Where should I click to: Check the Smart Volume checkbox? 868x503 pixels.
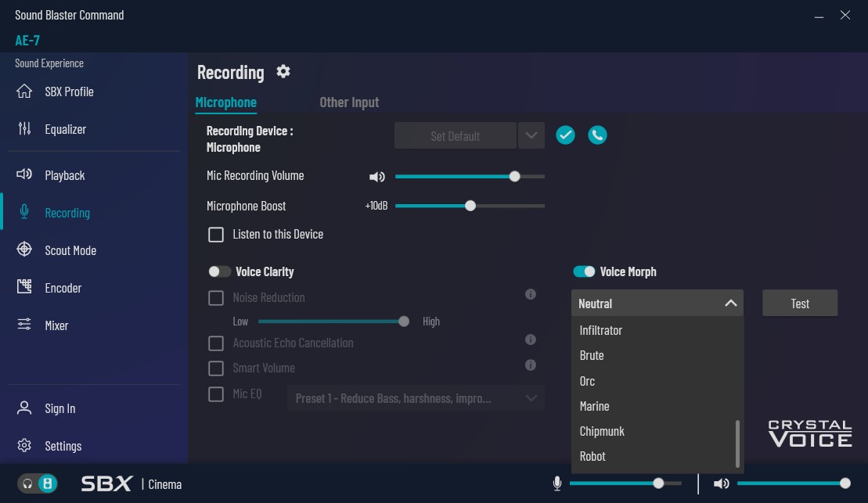pos(216,368)
